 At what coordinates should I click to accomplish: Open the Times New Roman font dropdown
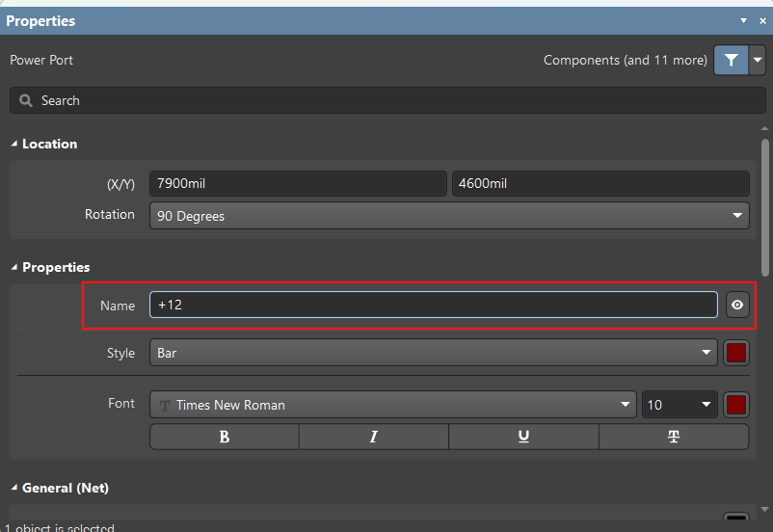(393, 405)
